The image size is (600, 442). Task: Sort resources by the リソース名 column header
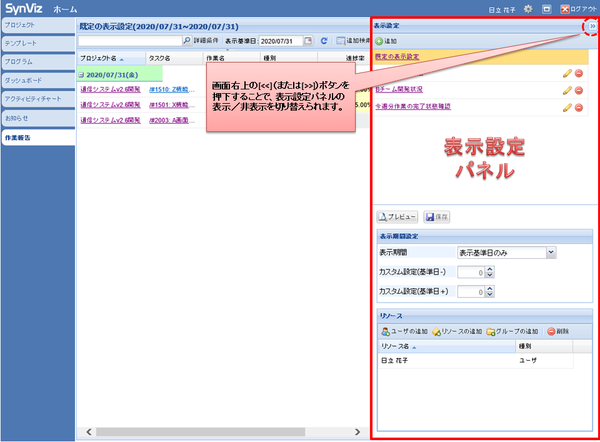click(447, 346)
